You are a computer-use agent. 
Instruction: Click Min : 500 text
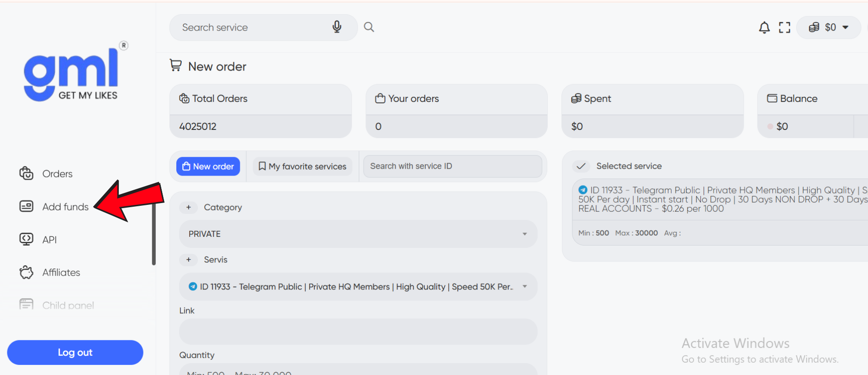tap(593, 233)
